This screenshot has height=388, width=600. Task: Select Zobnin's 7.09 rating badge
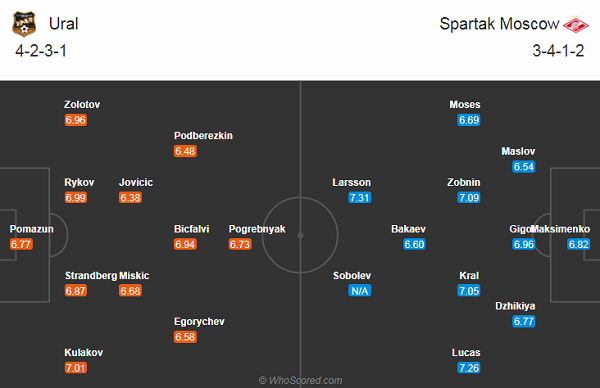click(x=469, y=197)
